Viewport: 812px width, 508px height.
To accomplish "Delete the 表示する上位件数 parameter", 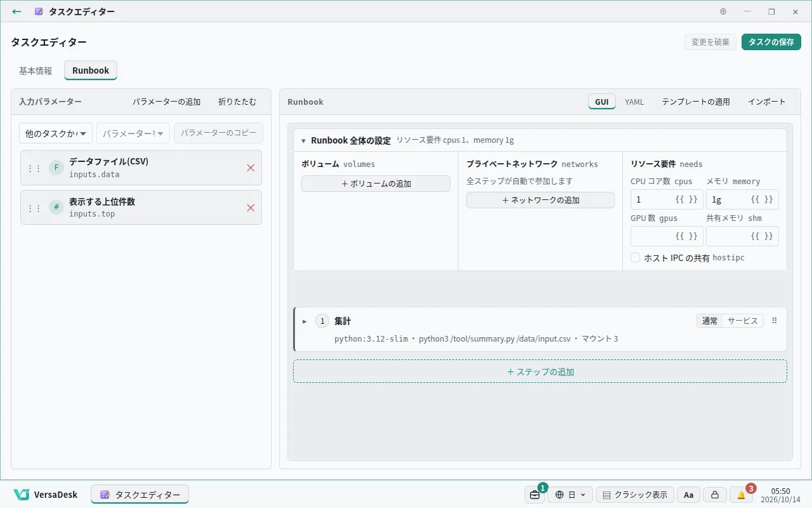I will click(251, 208).
